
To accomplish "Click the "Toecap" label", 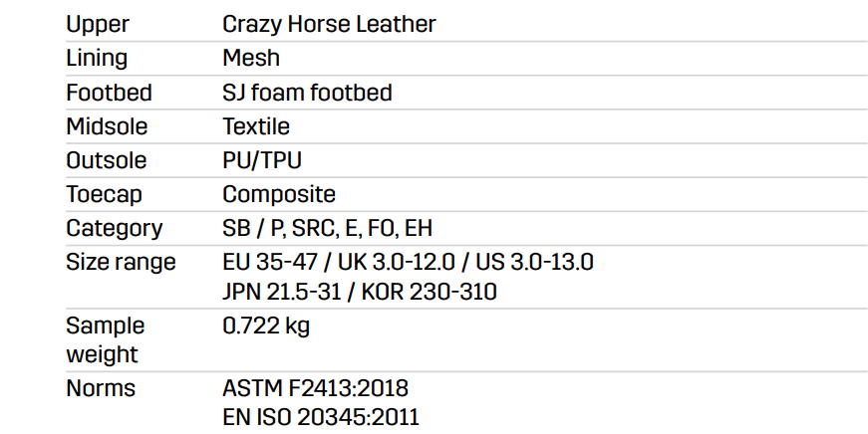I will (104, 194).
